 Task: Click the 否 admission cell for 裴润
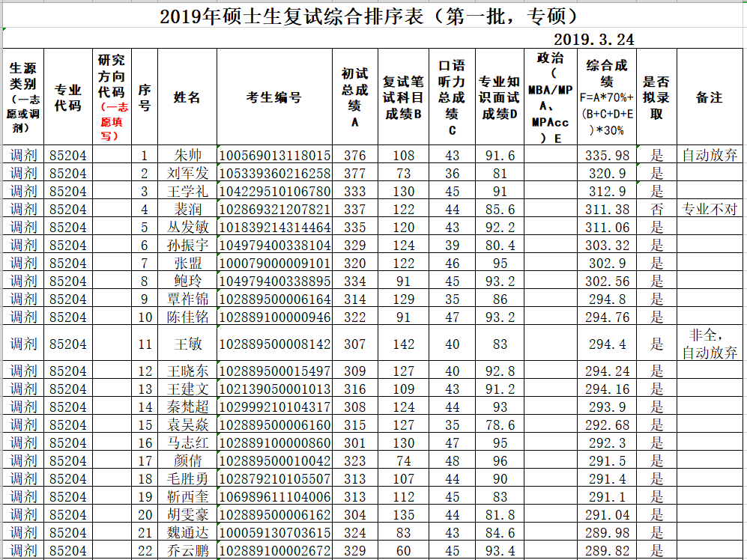click(x=656, y=210)
